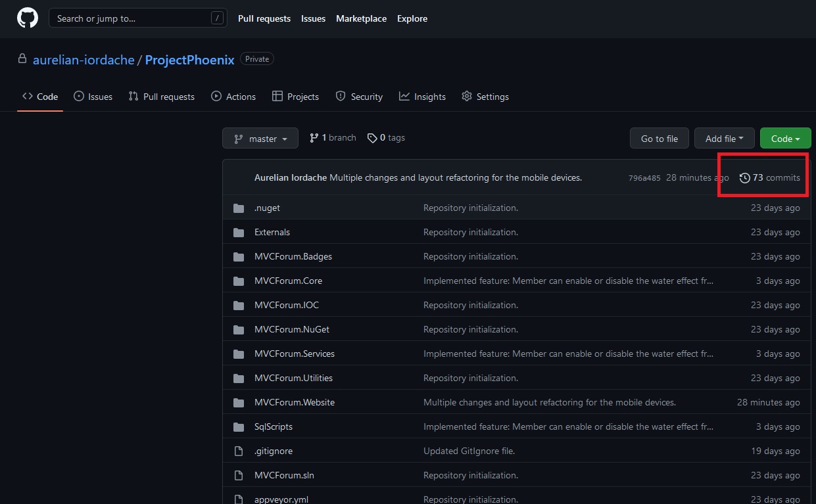816x504 pixels.
Task: Click the slash shortcut icon in search
Action: (x=217, y=18)
